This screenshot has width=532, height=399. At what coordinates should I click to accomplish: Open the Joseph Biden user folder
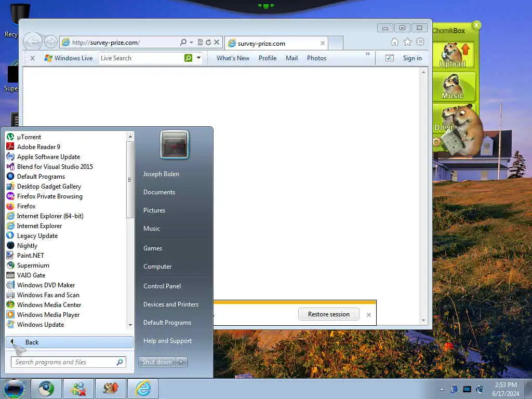[161, 174]
